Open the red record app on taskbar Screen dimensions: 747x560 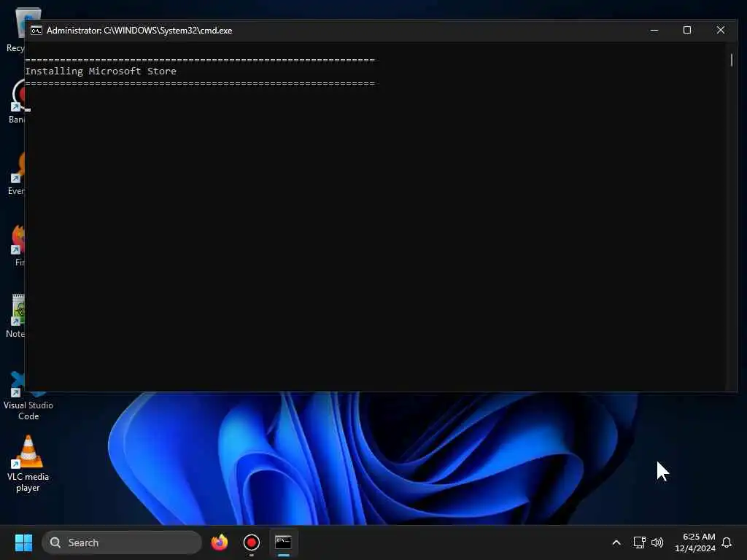click(252, 542)
